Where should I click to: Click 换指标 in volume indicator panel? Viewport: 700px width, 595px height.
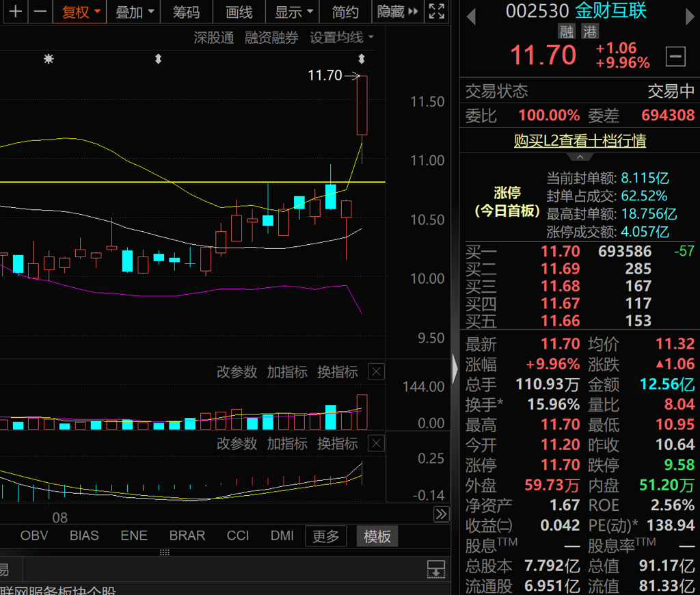[x=338, y=371]
